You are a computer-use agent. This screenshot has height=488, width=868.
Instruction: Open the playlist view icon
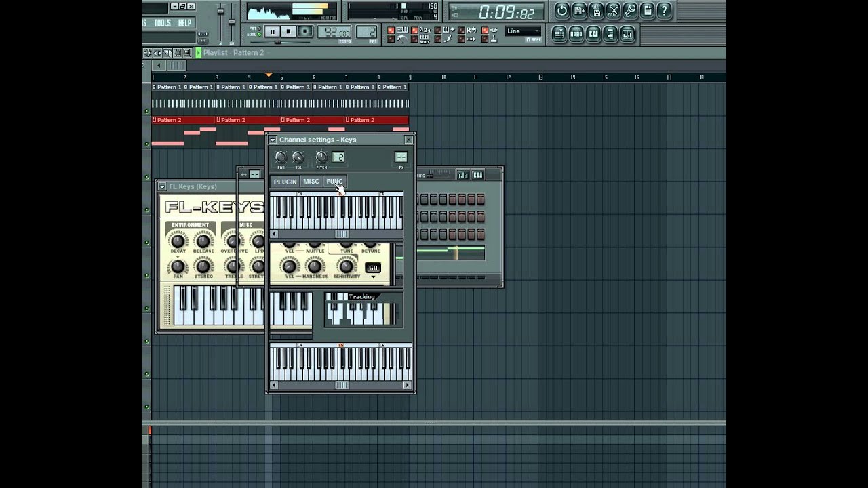pos(559,34)
